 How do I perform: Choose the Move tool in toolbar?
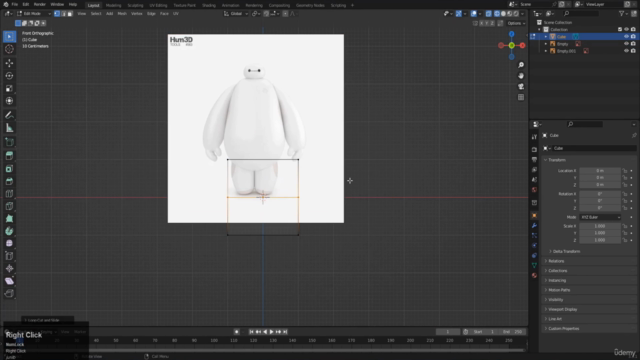pos(9,63)
